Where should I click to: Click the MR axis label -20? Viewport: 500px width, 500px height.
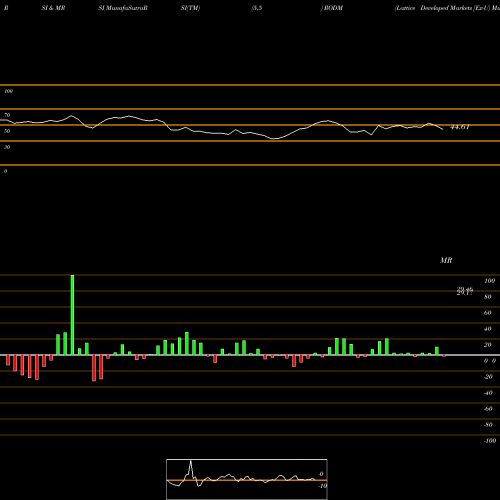pos(488,377)
